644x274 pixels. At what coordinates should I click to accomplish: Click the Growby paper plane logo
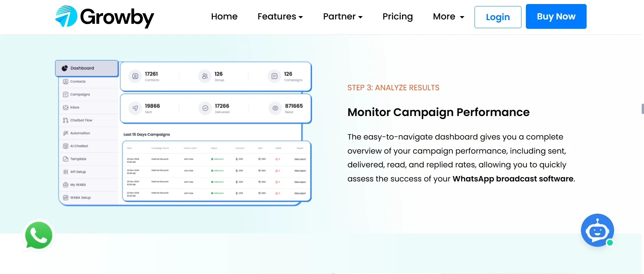[66, 16]
